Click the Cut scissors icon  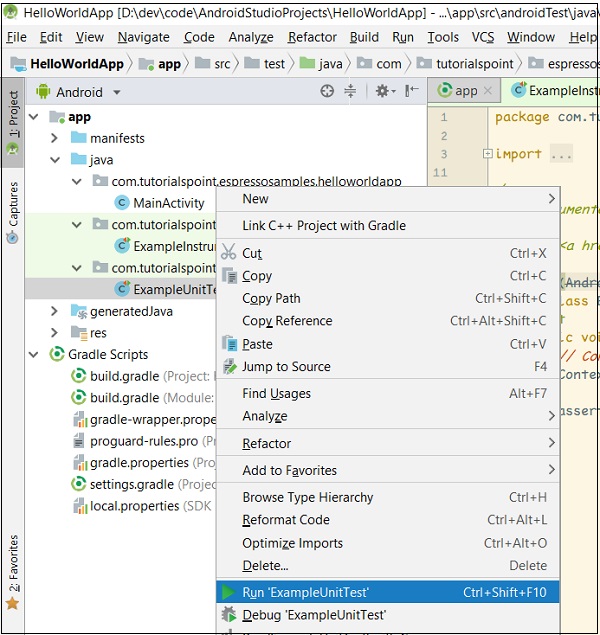tap(229, 253)
